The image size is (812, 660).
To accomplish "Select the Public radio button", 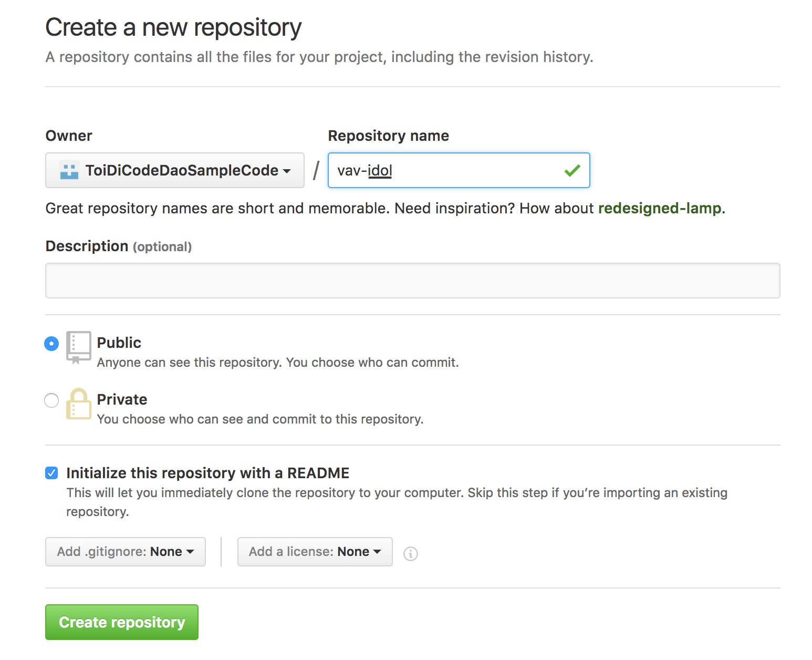I will pyautogui.click(x=51, y=344).
